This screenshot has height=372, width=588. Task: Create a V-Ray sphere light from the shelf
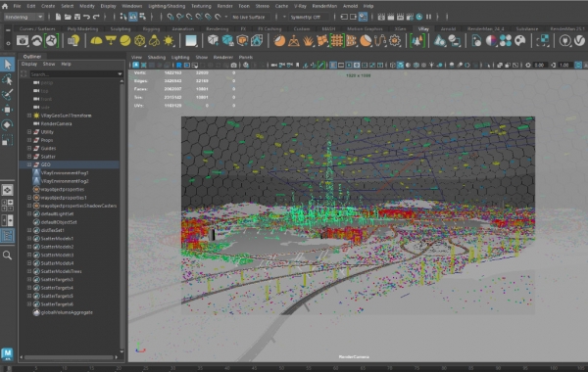[x=124, y=41]
